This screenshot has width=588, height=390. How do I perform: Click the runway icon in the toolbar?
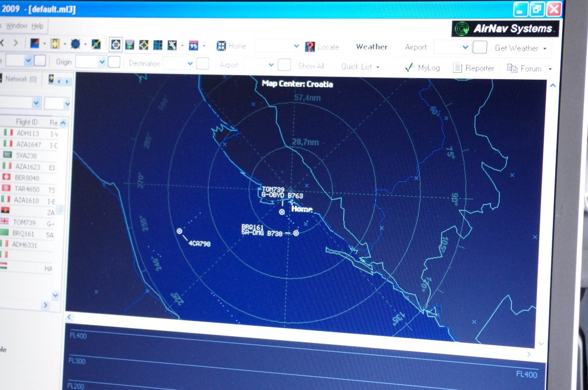[172, 45]
